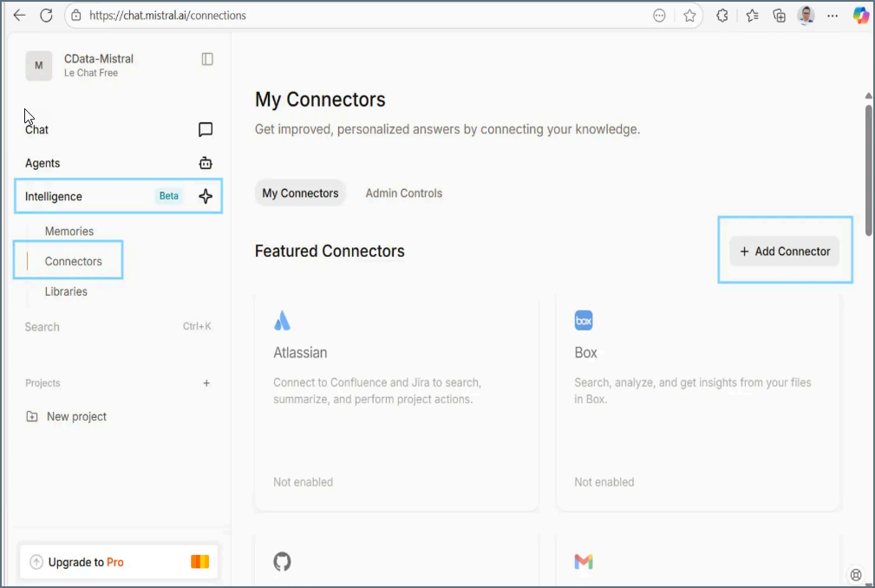This screenshot has width=875, height=588.
Task: Create a new project via the plus icon
Action: [x=206, y=382]
